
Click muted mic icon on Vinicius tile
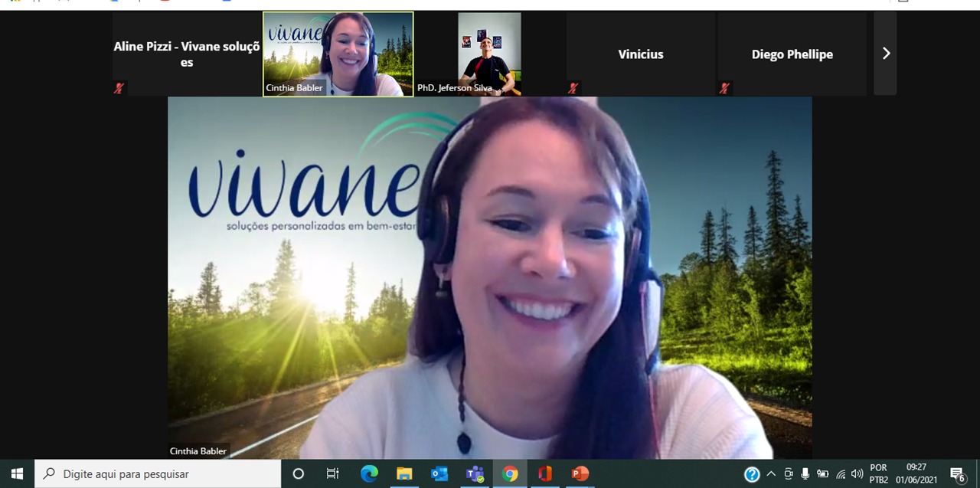click(573, 88)
